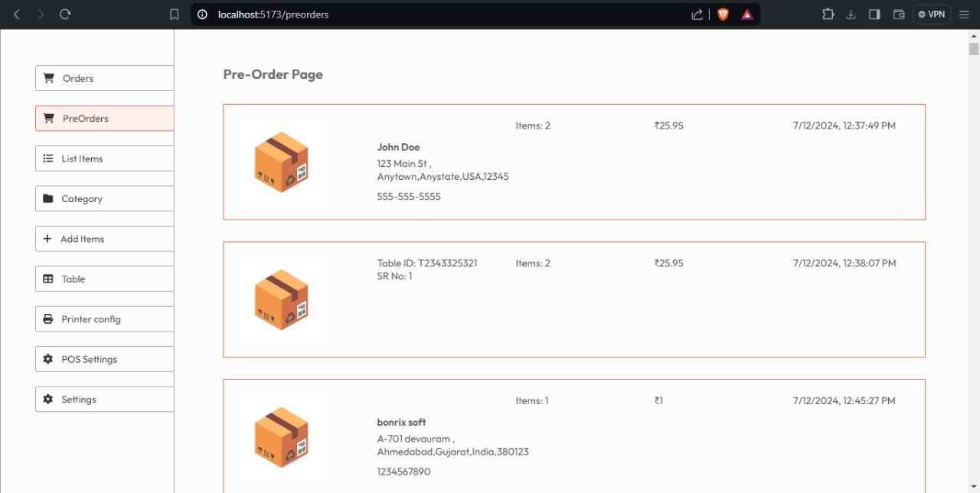Screen dimensions: 980x493
Task: Open POS Settings in the sidebar
Action: 105,359
